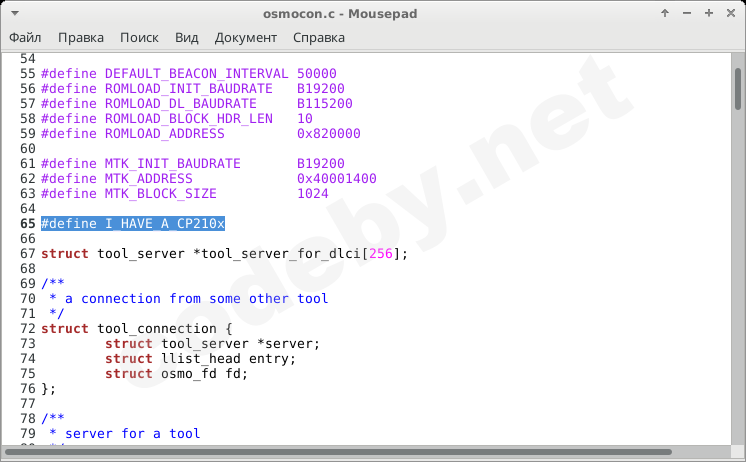Click 'ROMLOAD_BLOCK_HDR_LEN' on line 58
746x462 pixels.
(188, 118)
